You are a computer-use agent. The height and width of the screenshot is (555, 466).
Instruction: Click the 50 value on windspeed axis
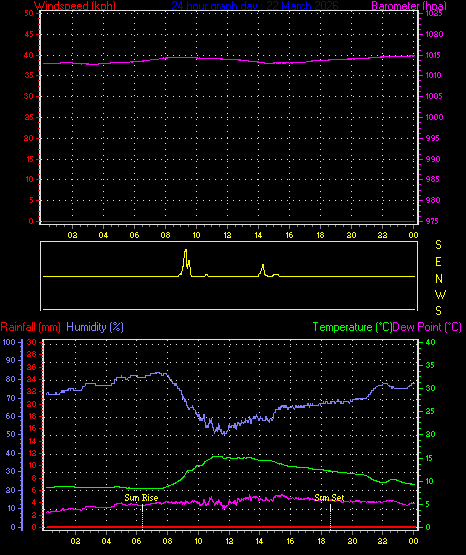pos(29,13)
